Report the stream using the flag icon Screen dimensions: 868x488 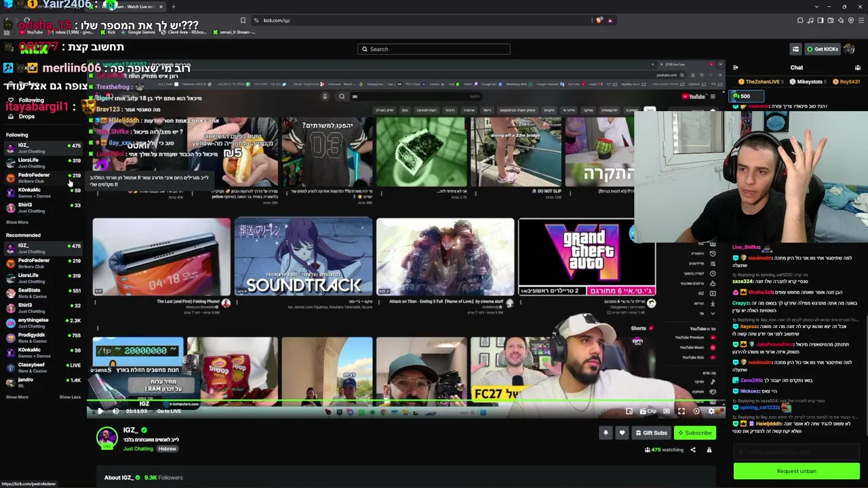tap(709, 450)
